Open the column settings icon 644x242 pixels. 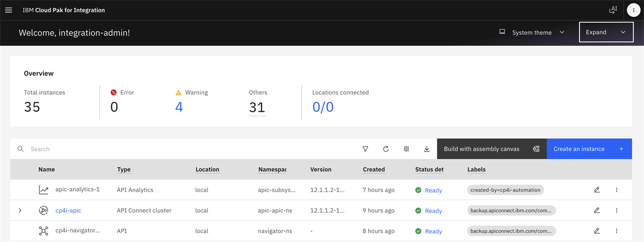pos(406,149)
